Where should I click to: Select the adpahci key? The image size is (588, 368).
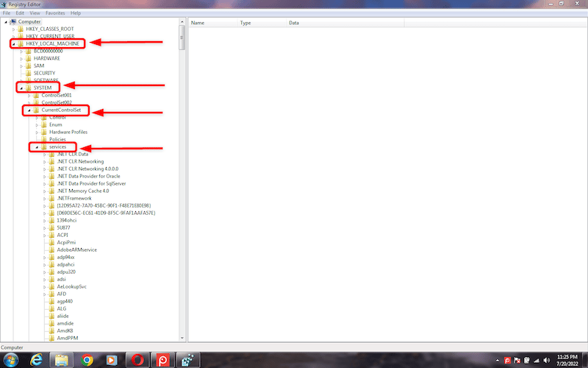tap(65, 264)
